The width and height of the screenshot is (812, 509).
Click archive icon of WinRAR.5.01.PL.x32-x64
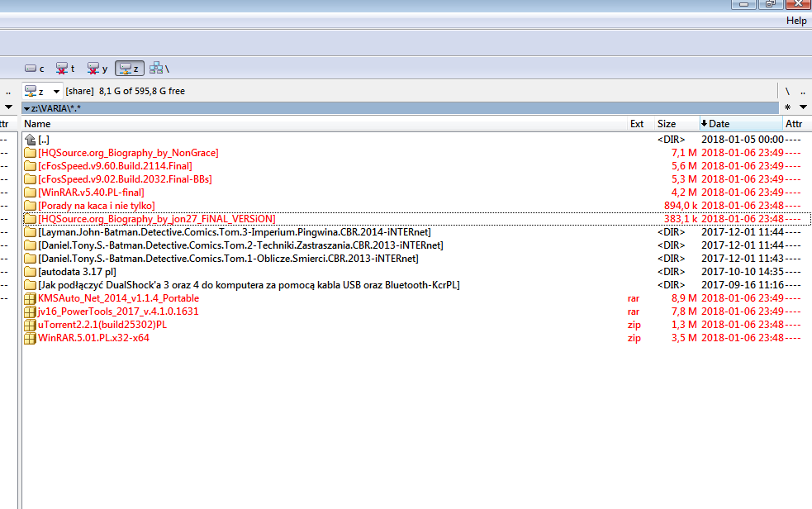30,338
